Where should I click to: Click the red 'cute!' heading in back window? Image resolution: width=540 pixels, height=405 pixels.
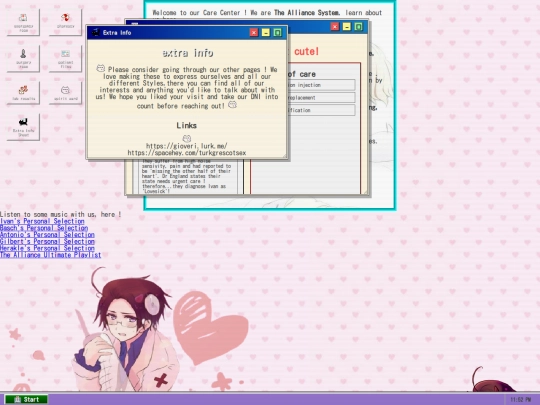pyautogui.click(x=306, y=51)
